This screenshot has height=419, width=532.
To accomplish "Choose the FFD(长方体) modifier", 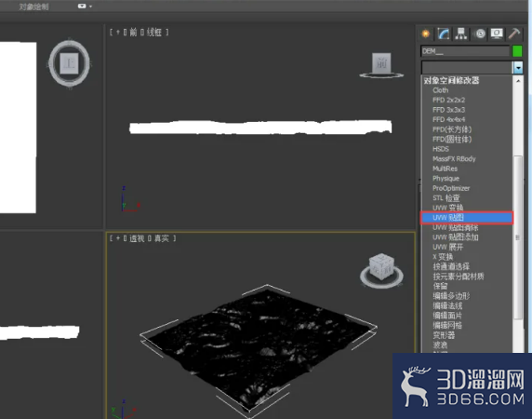I will 452,129.
